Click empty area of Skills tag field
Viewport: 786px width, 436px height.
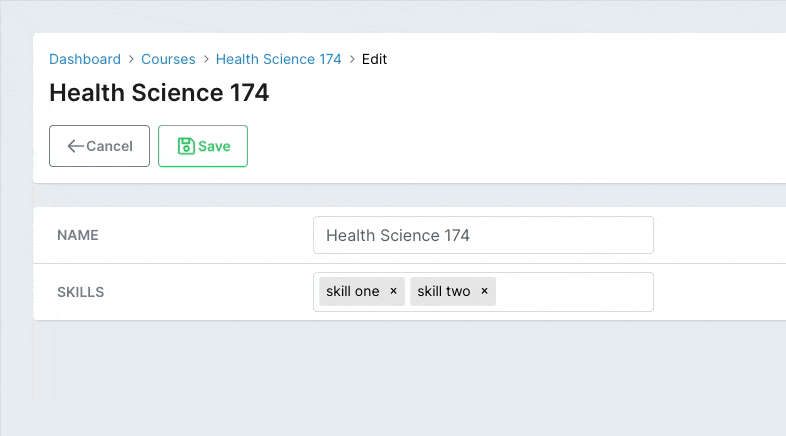pyautogui.click(x=574, y=292)
